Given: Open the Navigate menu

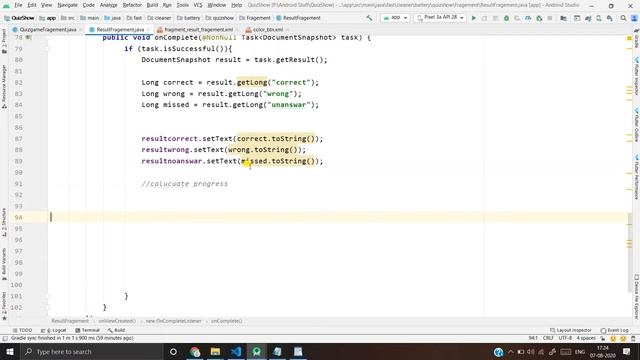Looking at the screenshot, I should pos(67,5).
